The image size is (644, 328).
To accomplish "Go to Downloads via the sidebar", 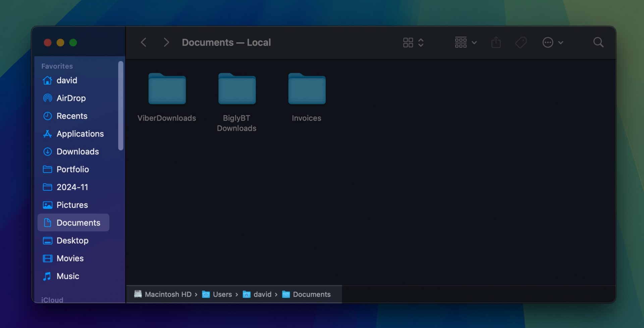I will coord(77,151).
